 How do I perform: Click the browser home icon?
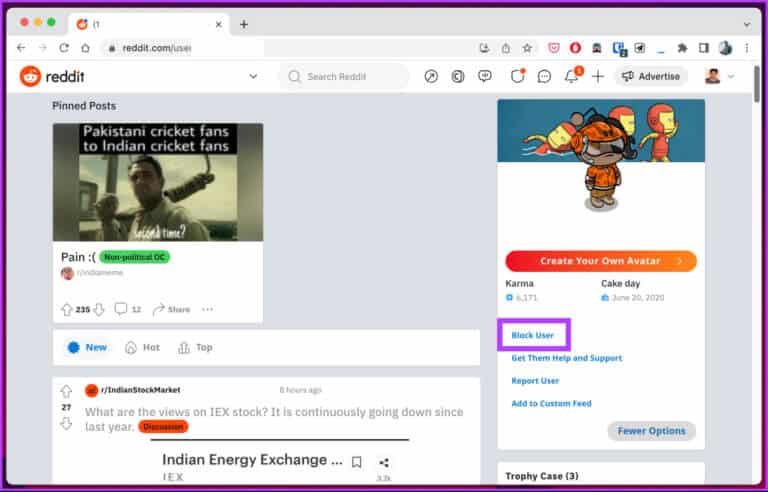85,48
